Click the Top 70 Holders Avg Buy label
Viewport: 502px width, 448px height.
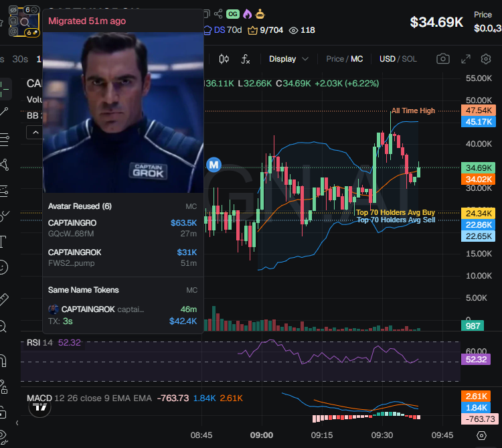tap(396, 213)
